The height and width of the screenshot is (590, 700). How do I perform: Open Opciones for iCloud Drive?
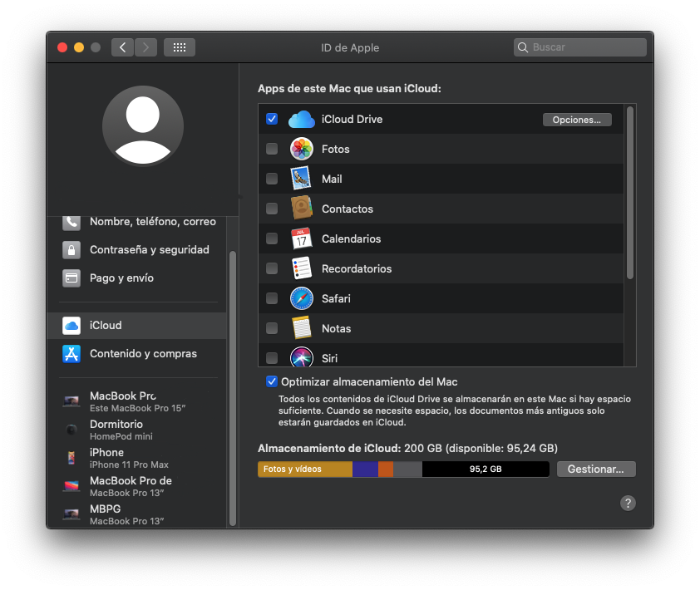click(577, 119)
